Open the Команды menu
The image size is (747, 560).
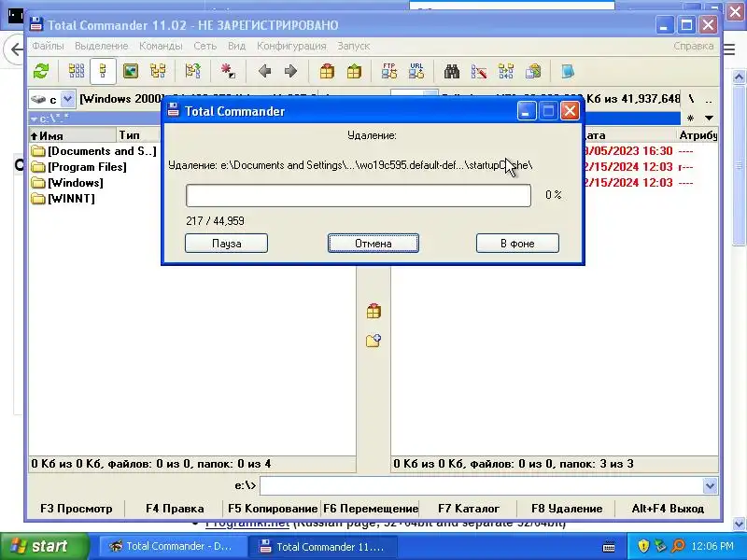click(161, 46)
